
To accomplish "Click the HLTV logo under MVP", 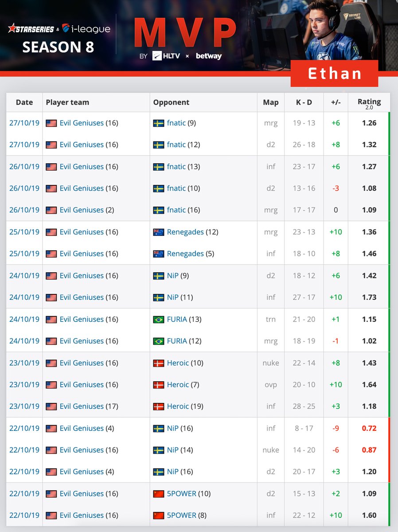I will click(165, 56).
